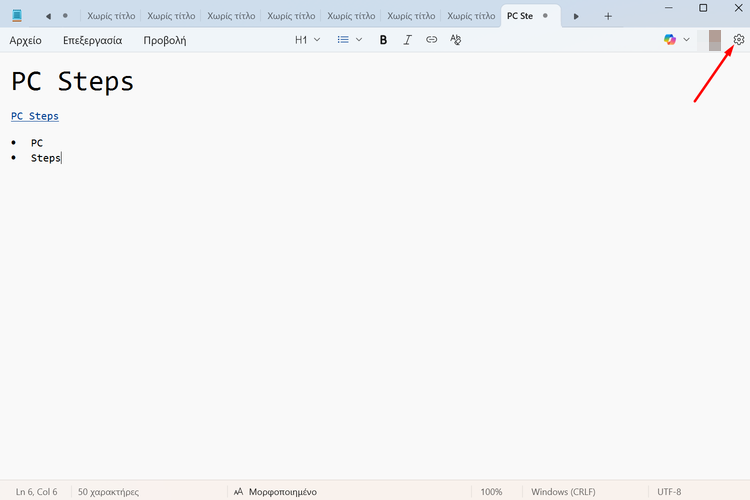Add a new tab with the plus button
This screenshot has height=500, width=750.
(x=608, y=16)
